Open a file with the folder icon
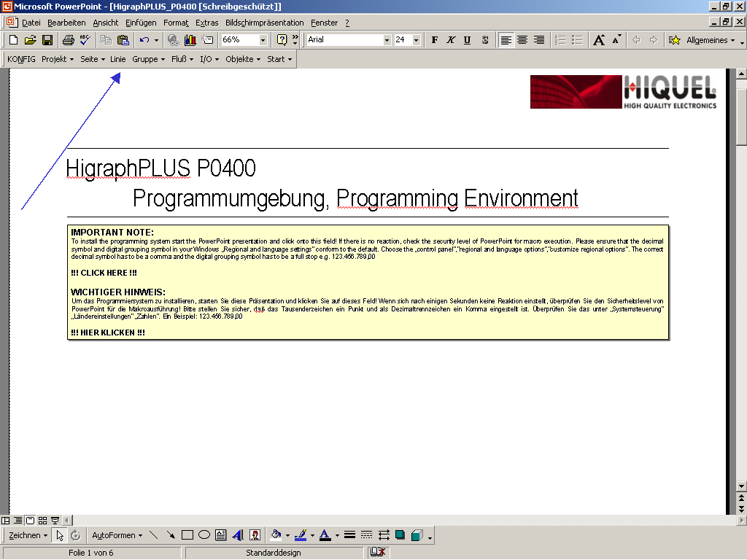 30,40
